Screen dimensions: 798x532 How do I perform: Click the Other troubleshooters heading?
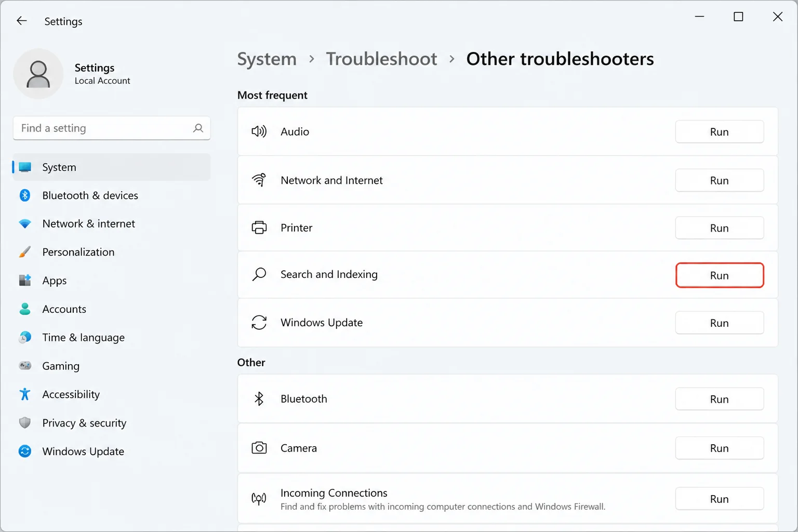click(560, 59)
